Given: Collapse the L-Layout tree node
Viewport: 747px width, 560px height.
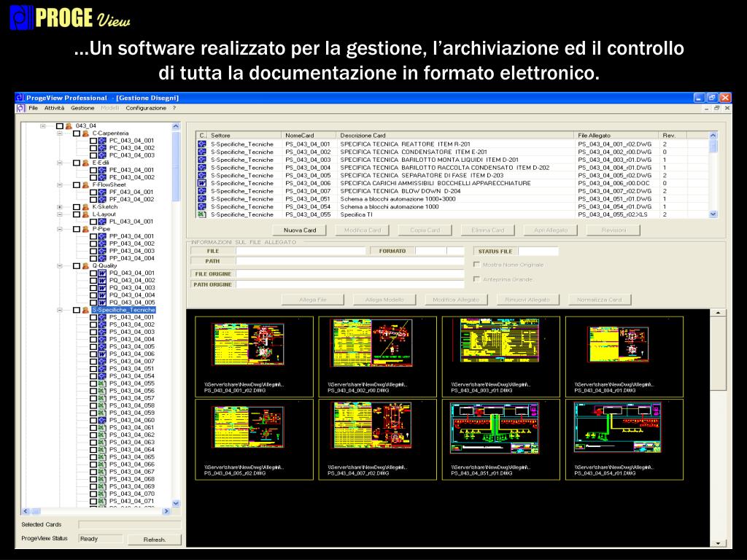Looking at the screenshot, I should click(60, 214).
